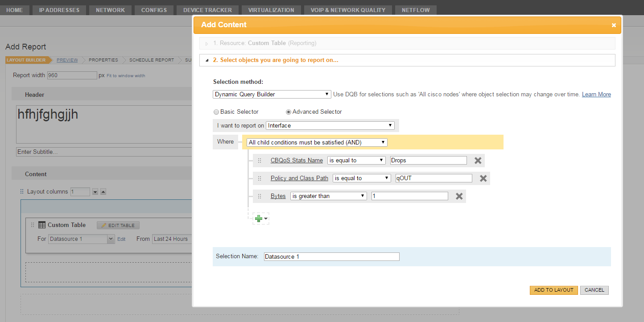The image size is (644, 322).
Task: Grab the drag handle of Bytes row
Action: [260, 196]
